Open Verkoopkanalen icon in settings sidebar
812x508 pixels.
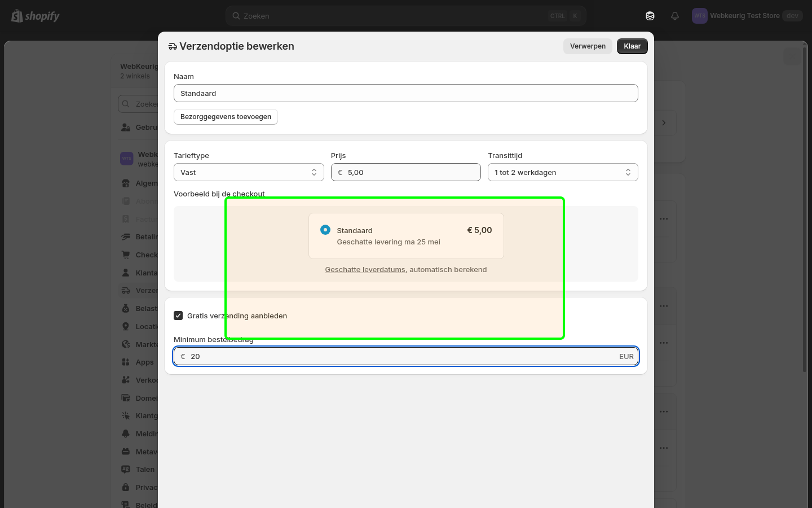(126, 380)
